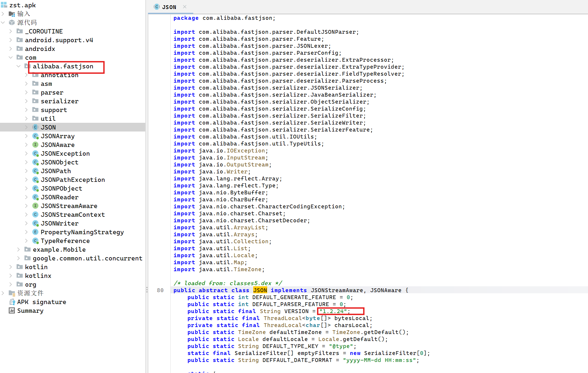588x373 pixels.
Task: Expand the kotlin package node
Action: (11, 267)
